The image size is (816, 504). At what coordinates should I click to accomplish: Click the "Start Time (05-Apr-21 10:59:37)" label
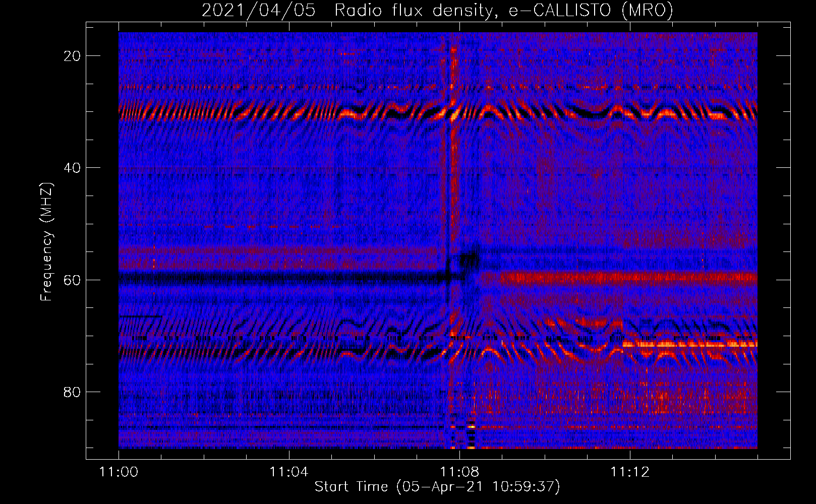pyautogui.click(x=437, y=487)
